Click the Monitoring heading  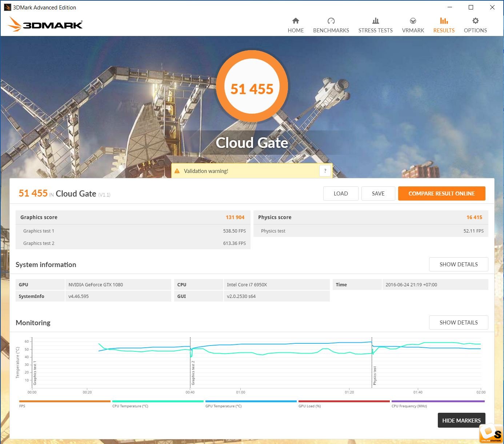(x=33, y=323)
